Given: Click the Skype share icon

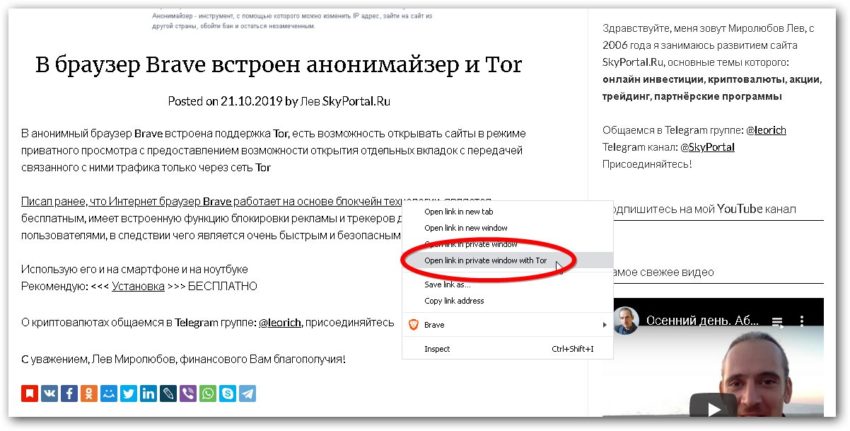Looking at the screenshot, I should pyautogui.click(x=227, y=394).
